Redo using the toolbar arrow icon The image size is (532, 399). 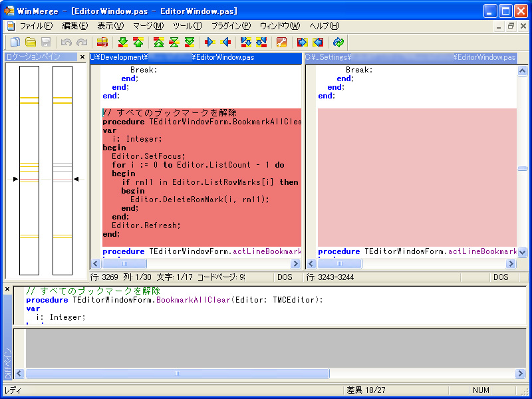[x=81, y=42]
